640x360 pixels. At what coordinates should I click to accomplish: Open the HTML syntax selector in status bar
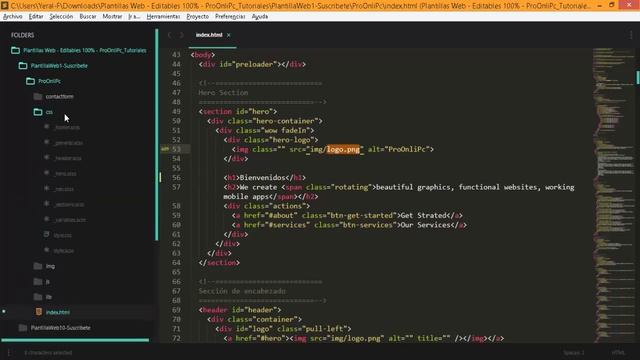pyautogui.click(x=618, y=353)
